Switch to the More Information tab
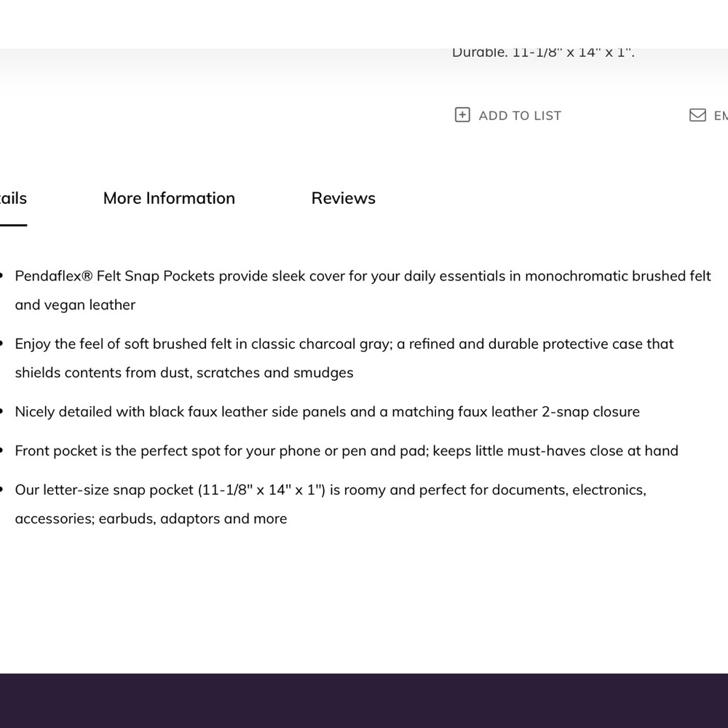 169,198
